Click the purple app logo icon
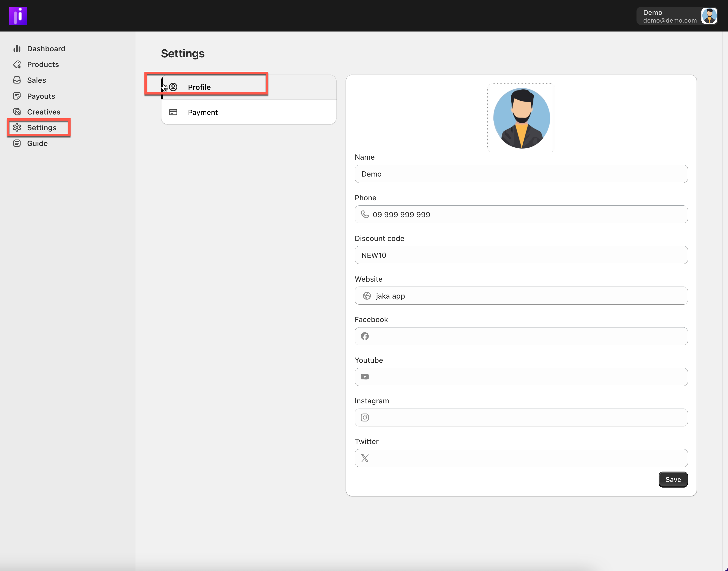Screen dimensions: 728x571 coord(18,16)
